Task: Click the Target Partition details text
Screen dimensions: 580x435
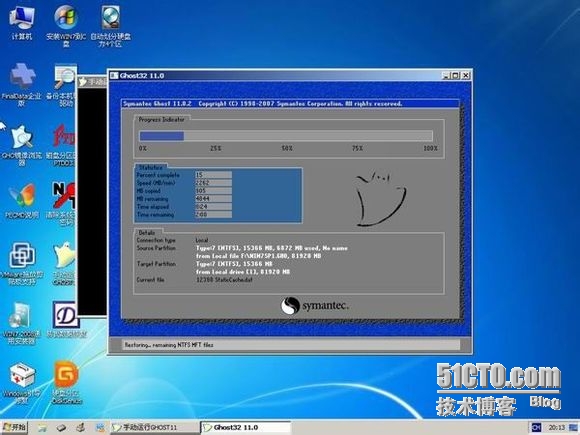Action: tap(243, 268)
